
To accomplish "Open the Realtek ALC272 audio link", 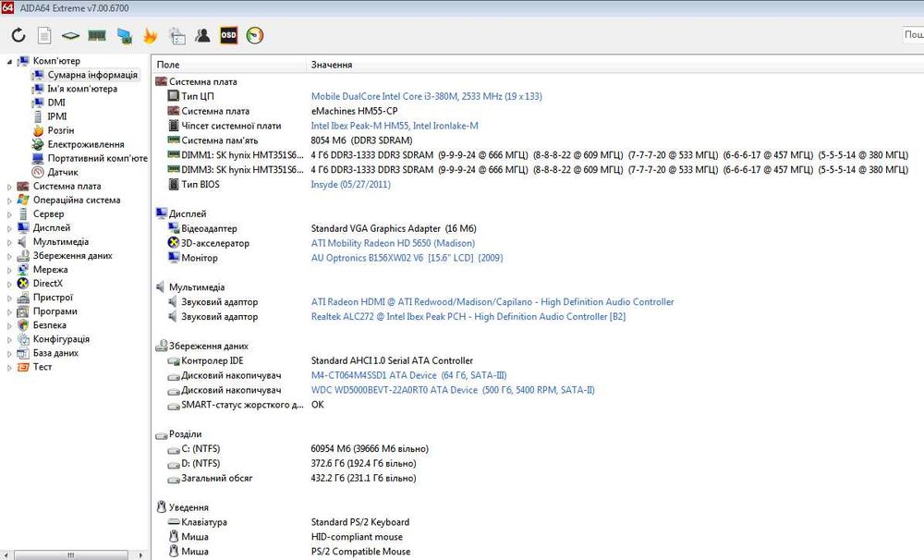I will coord(468,317).
